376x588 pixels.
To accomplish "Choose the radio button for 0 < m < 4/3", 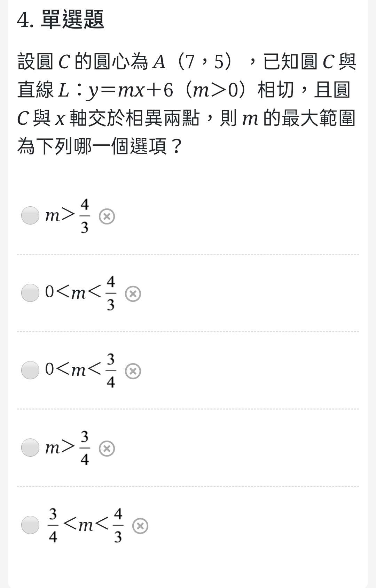I will [30, 293].
